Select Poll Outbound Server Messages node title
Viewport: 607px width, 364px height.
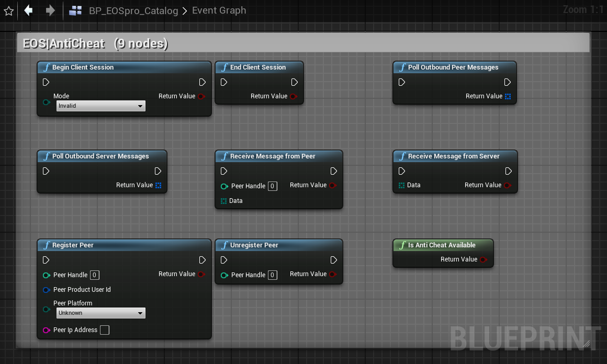100,156
